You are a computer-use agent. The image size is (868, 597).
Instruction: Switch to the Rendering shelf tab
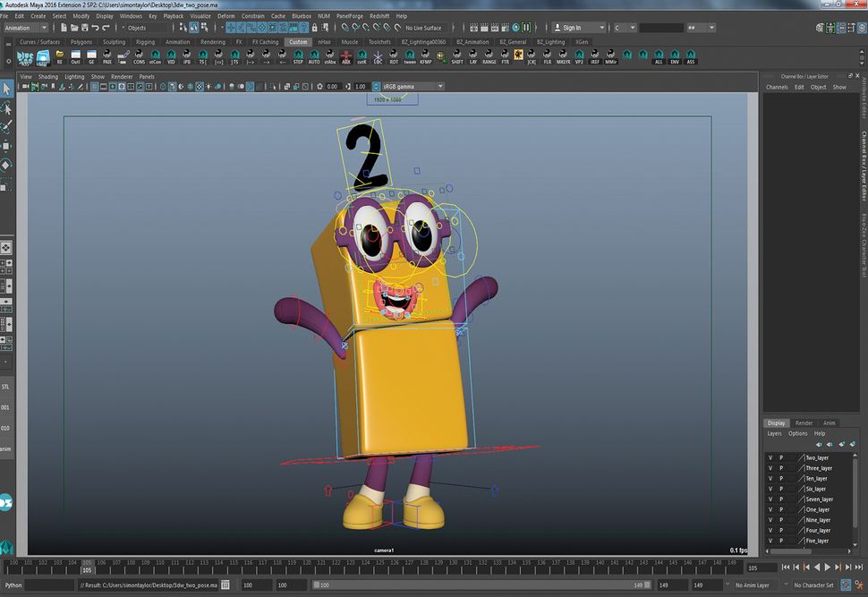(x=214, y=41)
